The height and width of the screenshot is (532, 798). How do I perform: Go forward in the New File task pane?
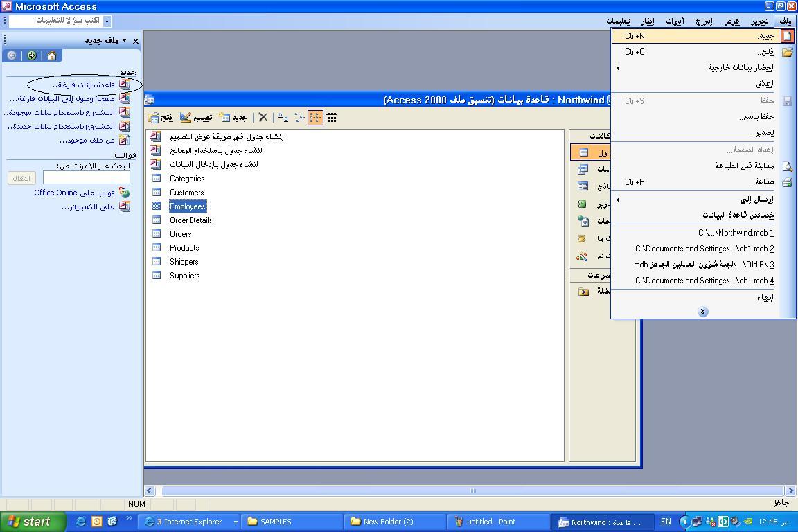point(32,55)
